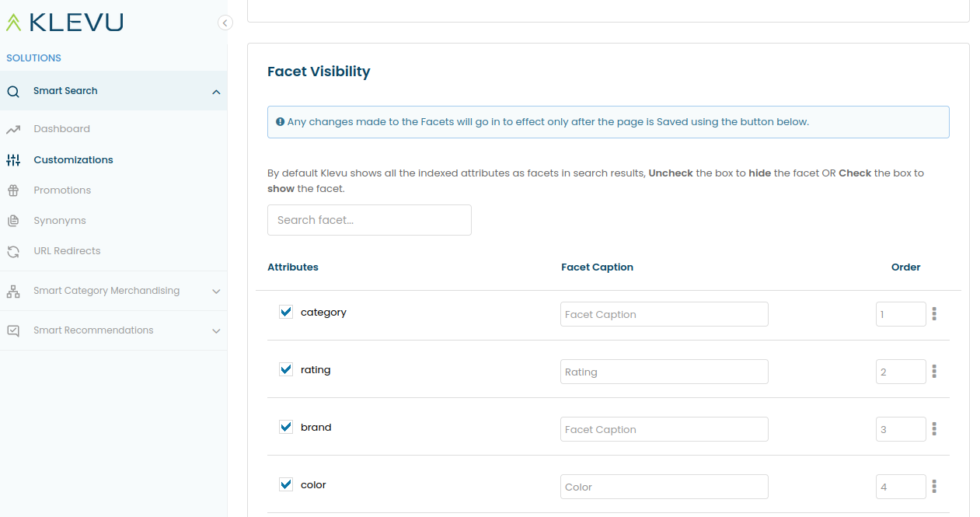Click the Dashboard trend icon
980x517 pixels.
[x=13, y=129]
